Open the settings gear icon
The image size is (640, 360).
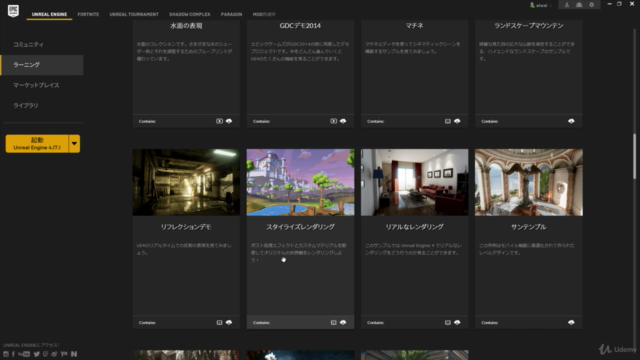591,5
